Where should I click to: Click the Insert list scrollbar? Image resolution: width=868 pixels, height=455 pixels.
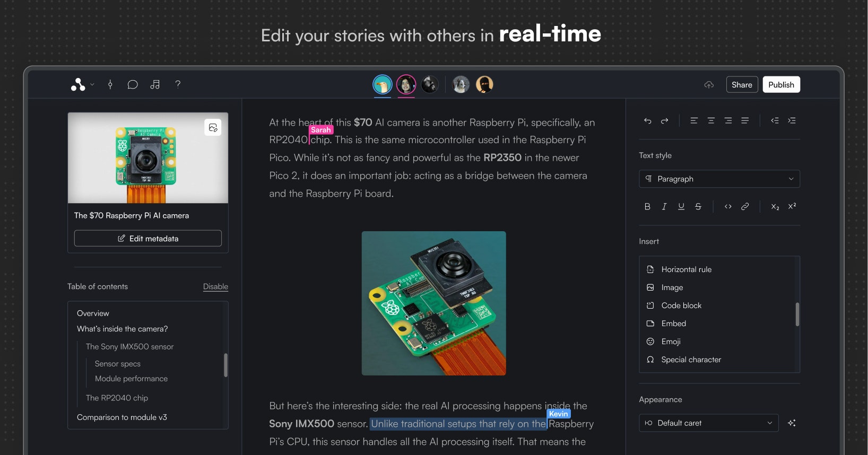[797, 314]
